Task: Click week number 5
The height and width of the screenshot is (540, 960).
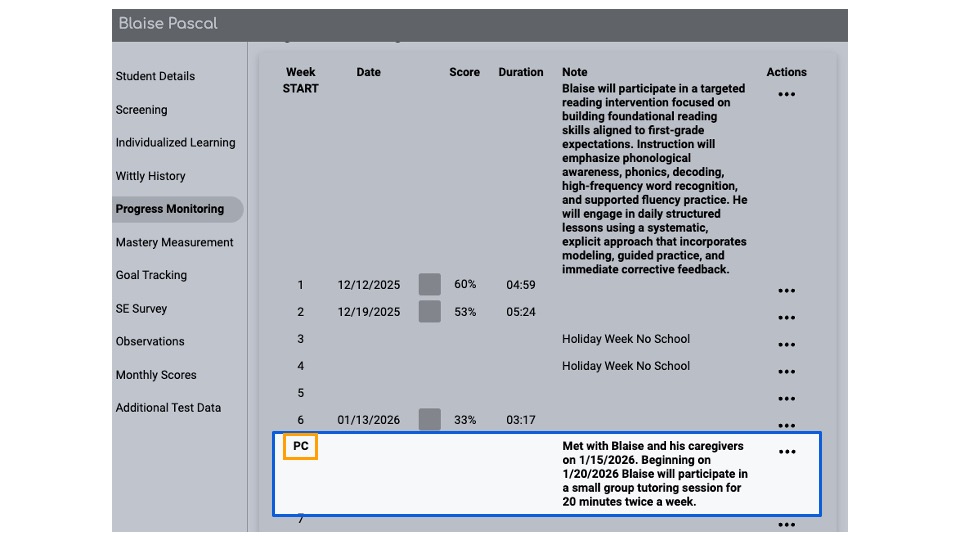Action: (301, 393)
